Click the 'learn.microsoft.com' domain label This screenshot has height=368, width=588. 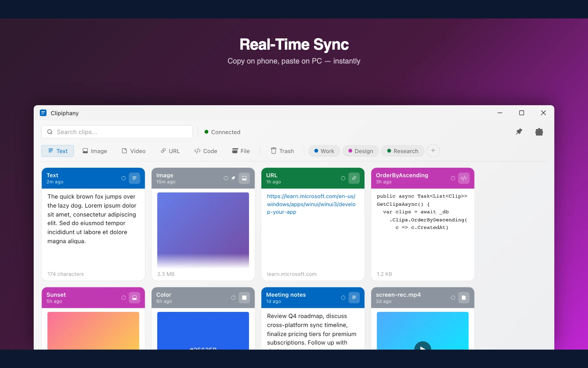292,274
